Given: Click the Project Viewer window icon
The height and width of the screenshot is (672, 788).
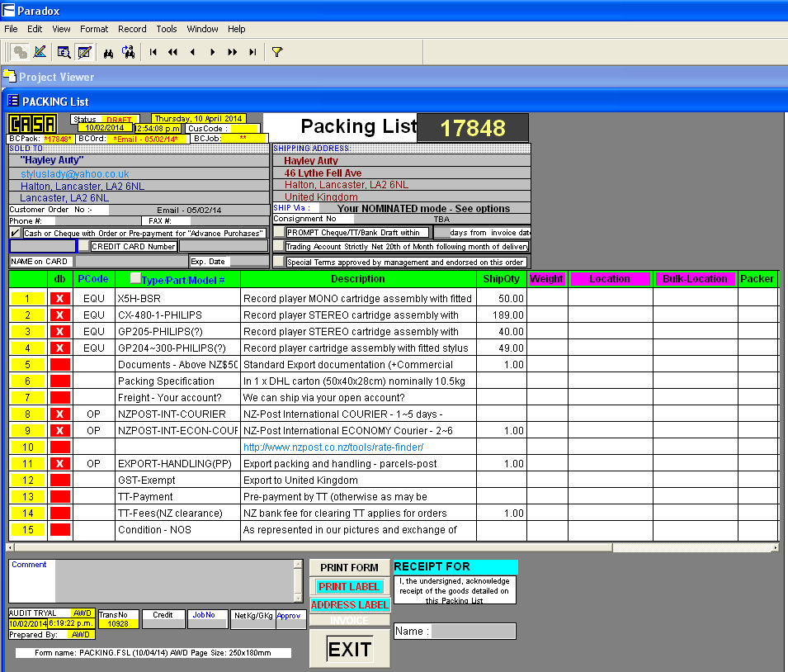Looking at the screenshot, I should coord(10,76).
